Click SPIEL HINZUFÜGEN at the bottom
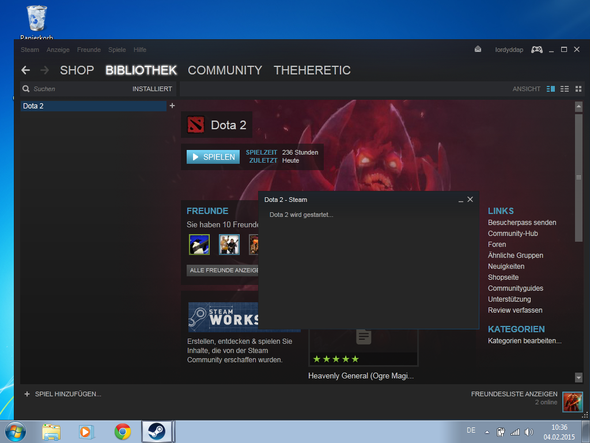This screenshot has width=590, height=443. pos(63,394)
